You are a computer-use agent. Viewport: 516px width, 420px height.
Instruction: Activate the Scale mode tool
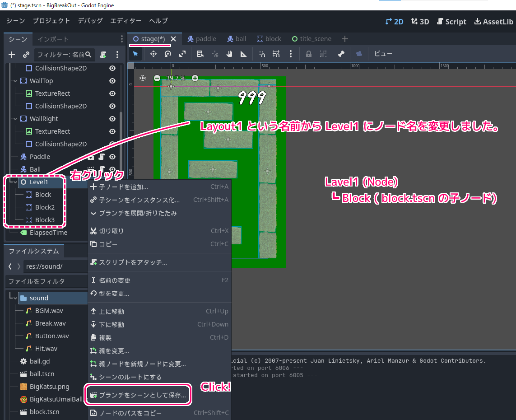(182, 54)
